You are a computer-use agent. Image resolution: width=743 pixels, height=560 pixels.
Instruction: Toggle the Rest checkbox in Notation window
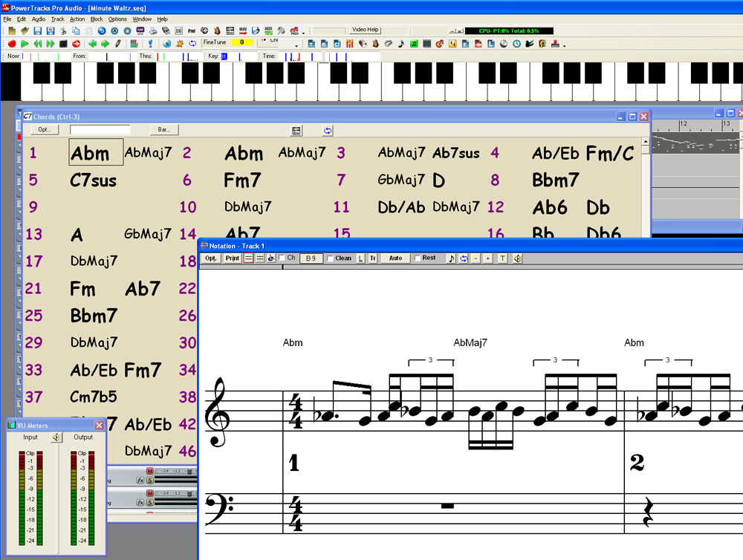(417, 258)
